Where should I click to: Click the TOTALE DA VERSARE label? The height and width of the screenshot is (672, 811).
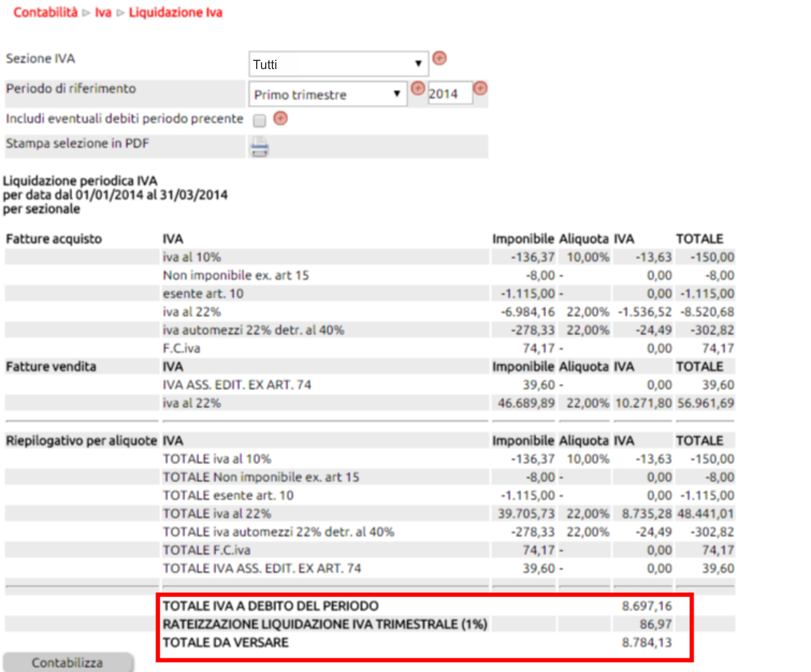point(226,642)
